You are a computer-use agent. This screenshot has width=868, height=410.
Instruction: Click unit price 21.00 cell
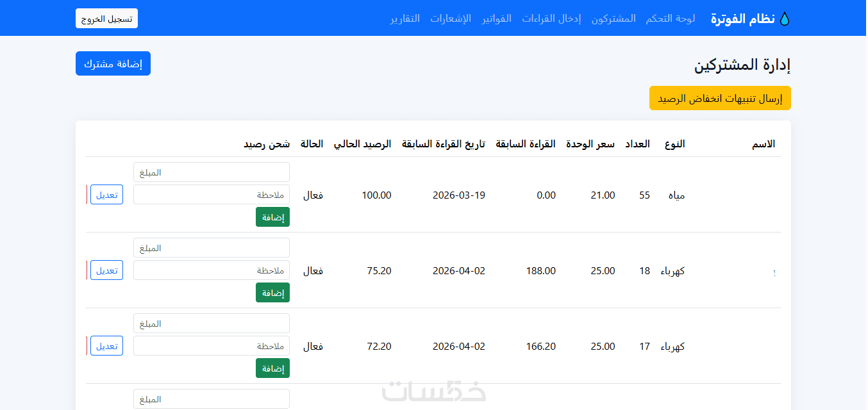(603, 195)
